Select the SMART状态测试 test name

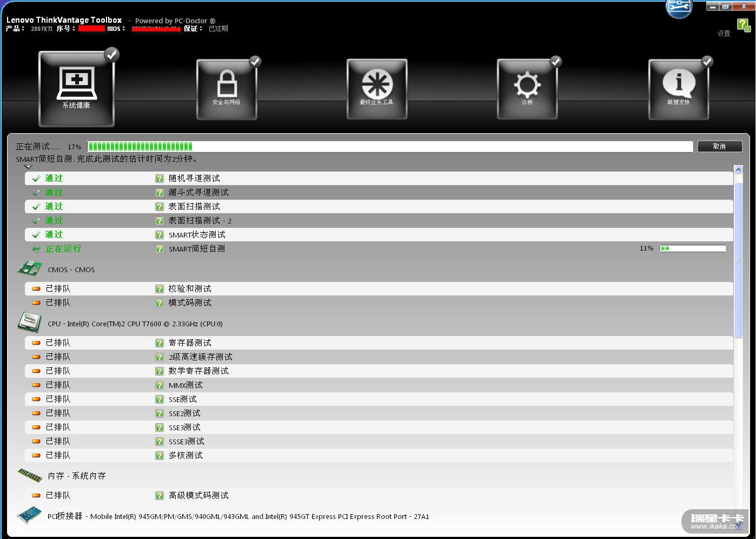(x=197, y=235)
